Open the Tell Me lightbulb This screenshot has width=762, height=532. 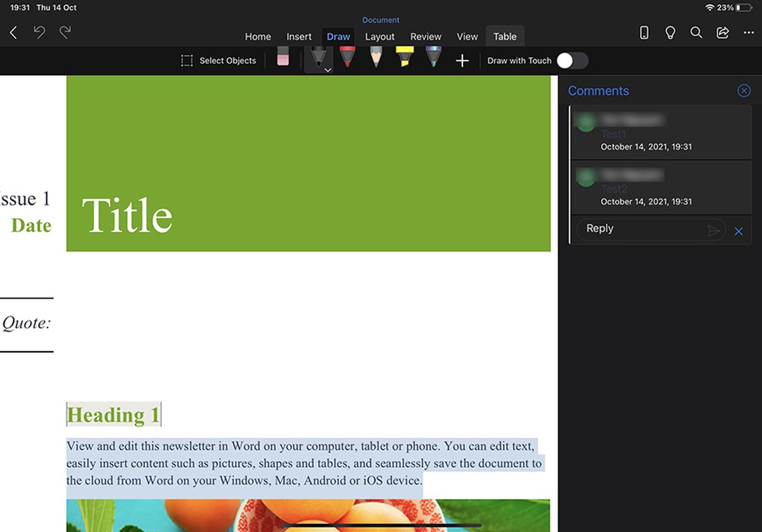(x=670, y=33)
